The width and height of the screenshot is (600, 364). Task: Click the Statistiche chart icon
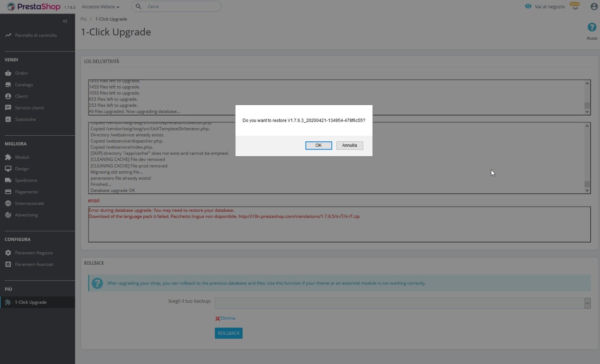[8, 119]
